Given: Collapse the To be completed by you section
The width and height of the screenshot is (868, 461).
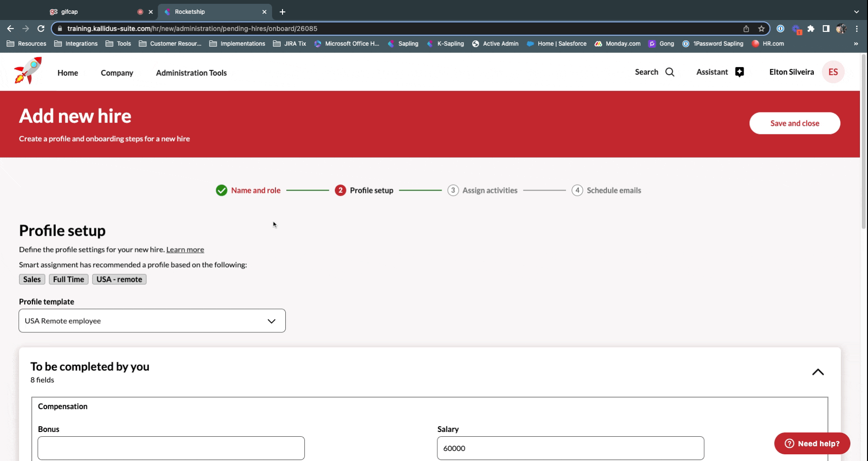Looking at the screenshot, I should pos(818,372).
